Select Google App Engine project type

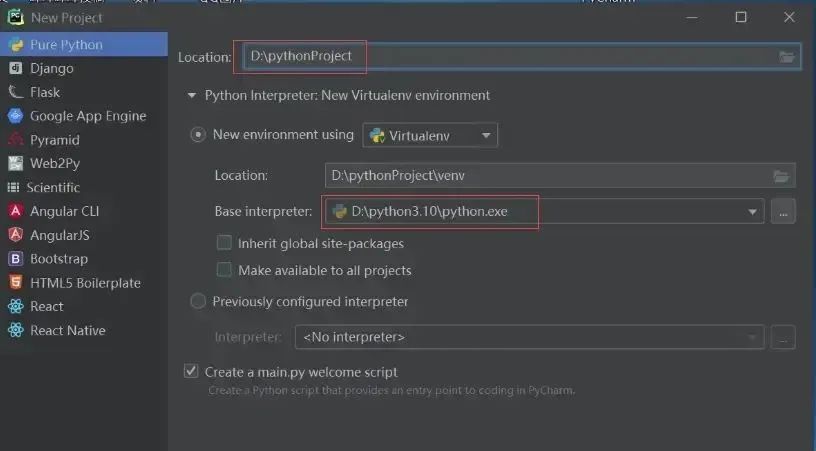click(x=84, y=116)
